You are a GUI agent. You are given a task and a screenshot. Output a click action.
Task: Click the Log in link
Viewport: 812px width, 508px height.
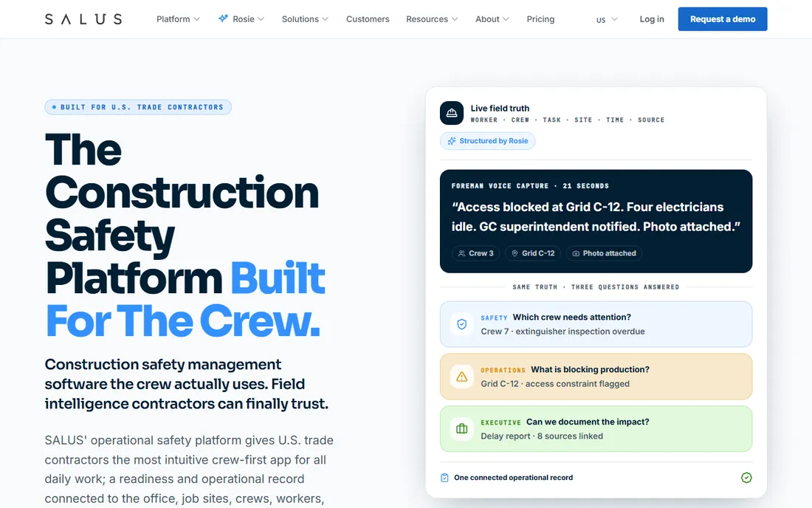click(x=652, y=19)
